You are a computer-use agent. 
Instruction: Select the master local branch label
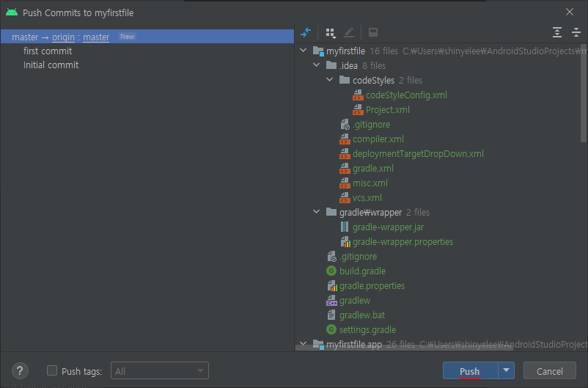[x=25, y=37]
